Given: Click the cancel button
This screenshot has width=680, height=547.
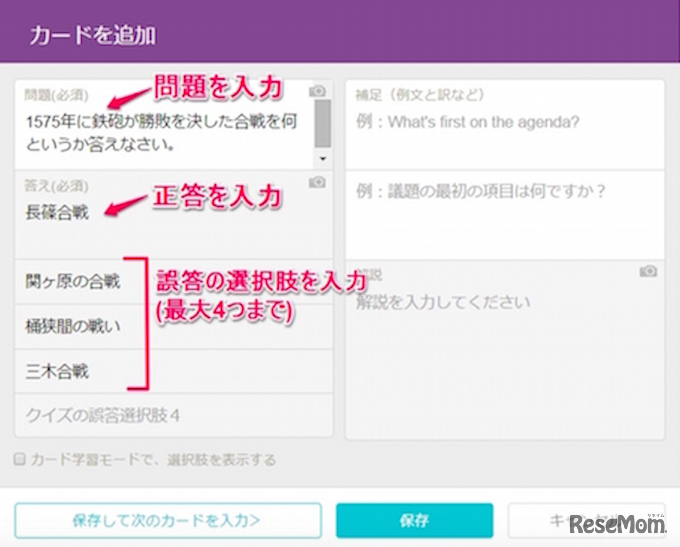Looking at the screenshot, I should pyautogui.click(x=586, y=520).
